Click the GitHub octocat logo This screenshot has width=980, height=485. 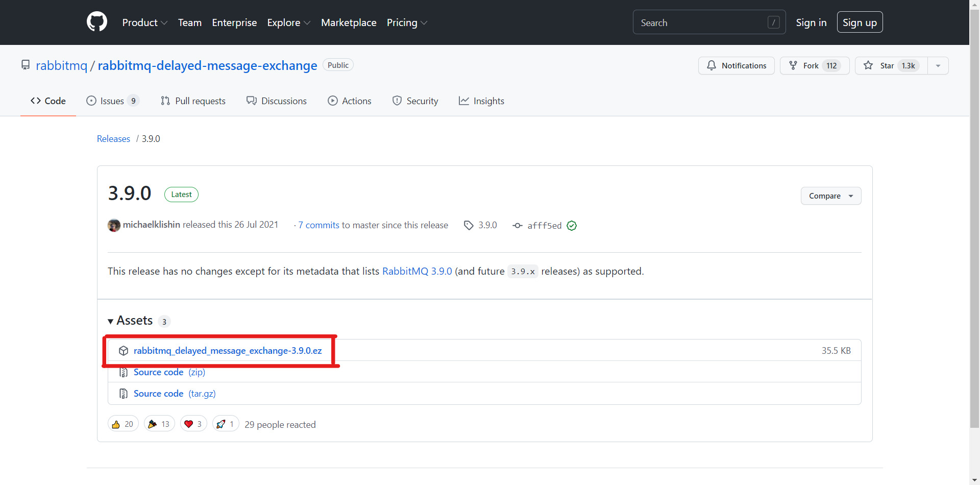pos(97,22)
